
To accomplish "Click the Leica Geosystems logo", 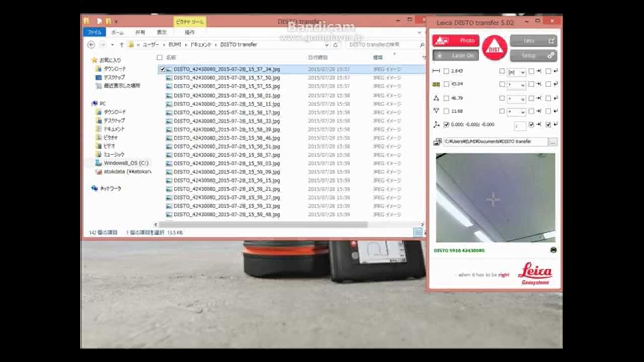I will coord(535,274).
